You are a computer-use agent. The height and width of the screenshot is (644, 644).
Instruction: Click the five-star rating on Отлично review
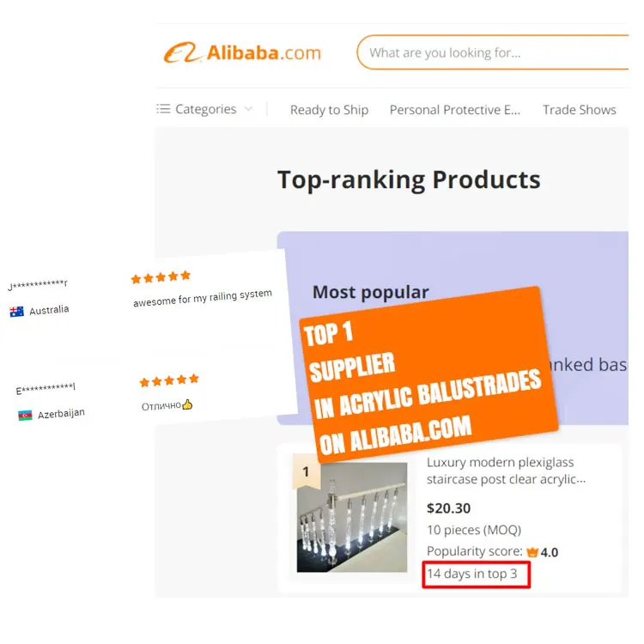pyautogui.click(x=169, y=380)
